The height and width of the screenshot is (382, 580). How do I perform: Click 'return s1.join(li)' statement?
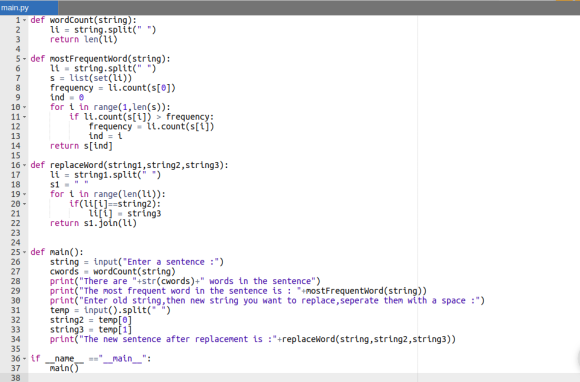pyautogui.click(x=93, y=223)
